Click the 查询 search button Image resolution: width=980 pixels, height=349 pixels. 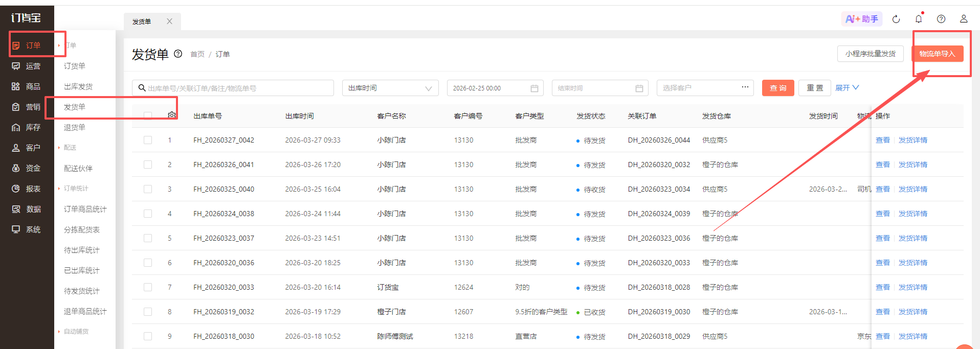point(778,88)
